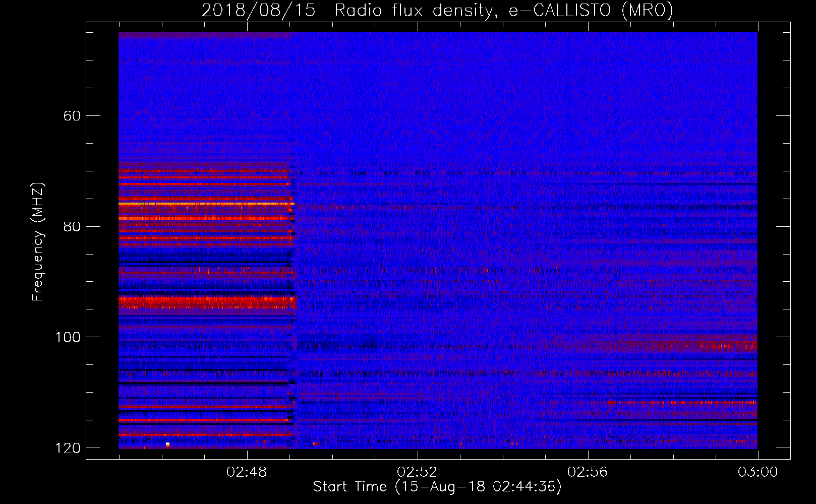Click the "02:52" time tick label
Viewport: 816px width, 504px height.
[417, 472]
